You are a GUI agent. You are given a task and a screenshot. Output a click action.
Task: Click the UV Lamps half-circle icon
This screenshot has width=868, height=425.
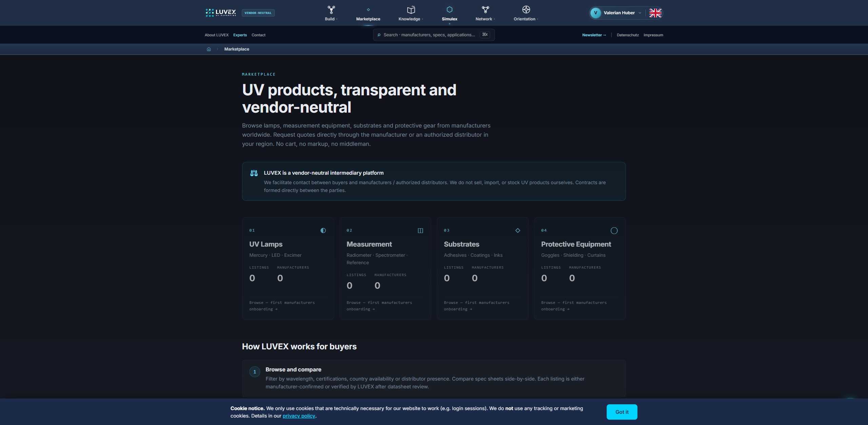click(323, 231)
